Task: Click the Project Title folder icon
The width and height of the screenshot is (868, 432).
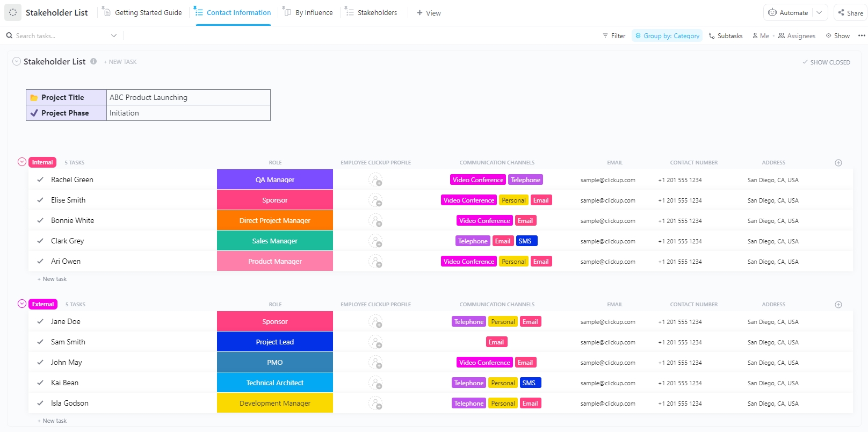Action: point(34,98)
